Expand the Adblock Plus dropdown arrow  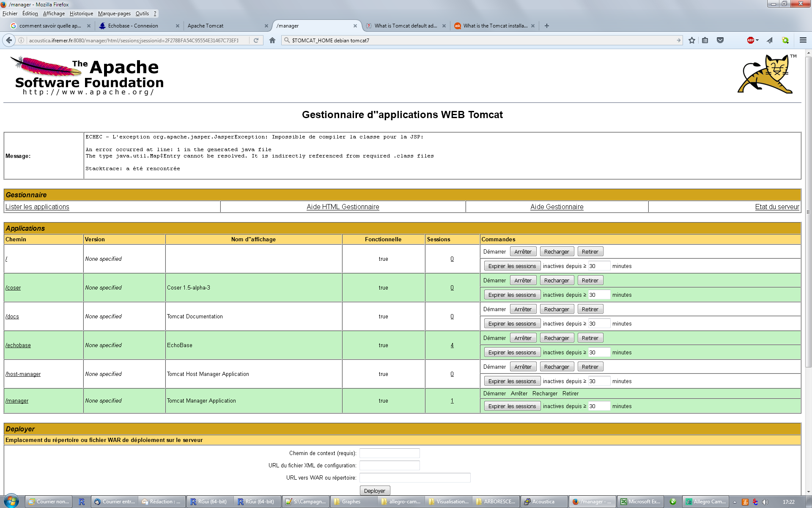point(757,40)
